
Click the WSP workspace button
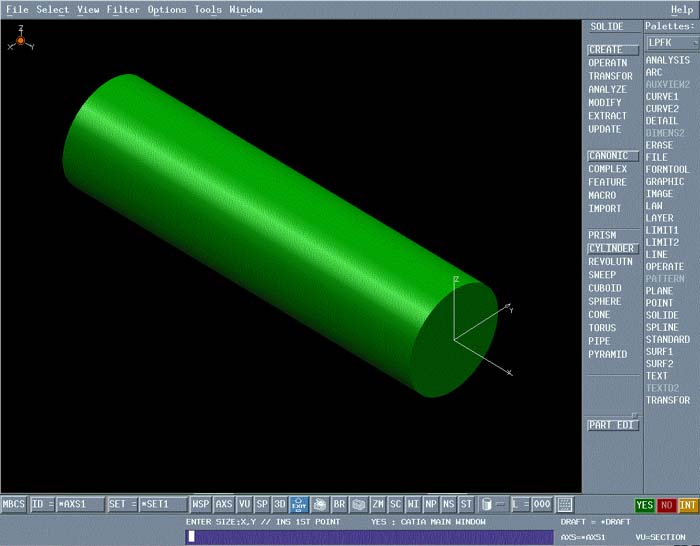201,504
